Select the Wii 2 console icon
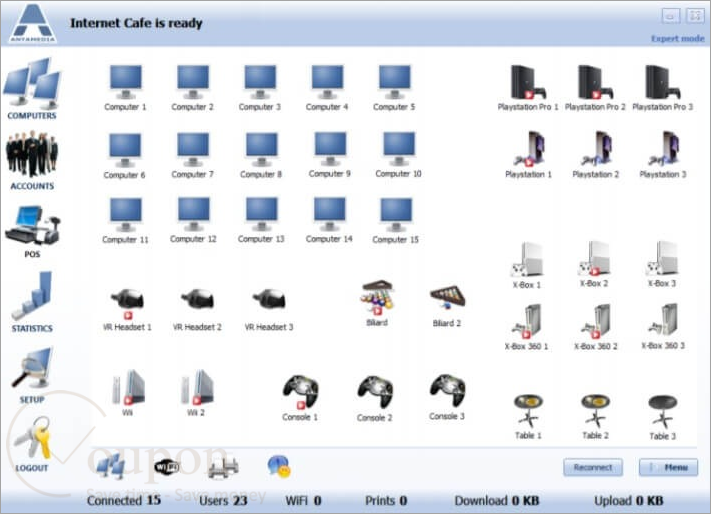 click(x=196, y=388)
